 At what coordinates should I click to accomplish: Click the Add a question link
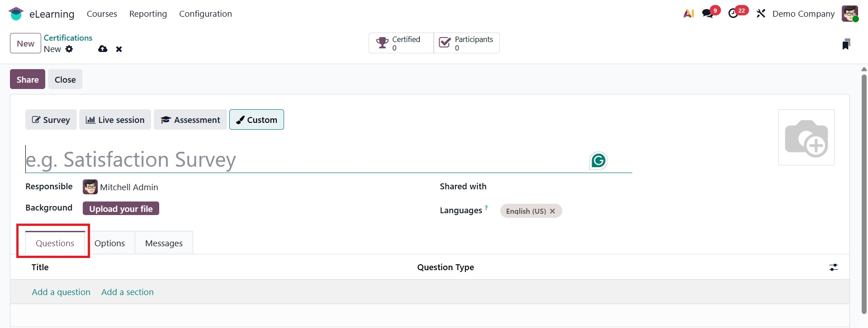tap(61, 292)
